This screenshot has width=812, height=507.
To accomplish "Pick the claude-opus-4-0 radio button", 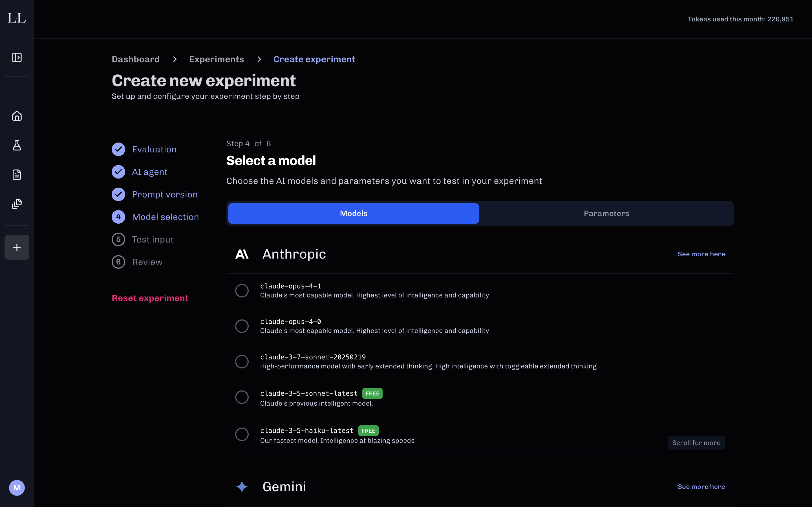I will [x=242, y=326].
